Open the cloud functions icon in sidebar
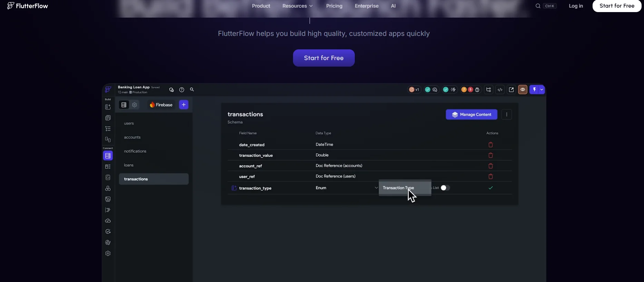The height and width of the screenshot is (282, 644). [108, 221]
